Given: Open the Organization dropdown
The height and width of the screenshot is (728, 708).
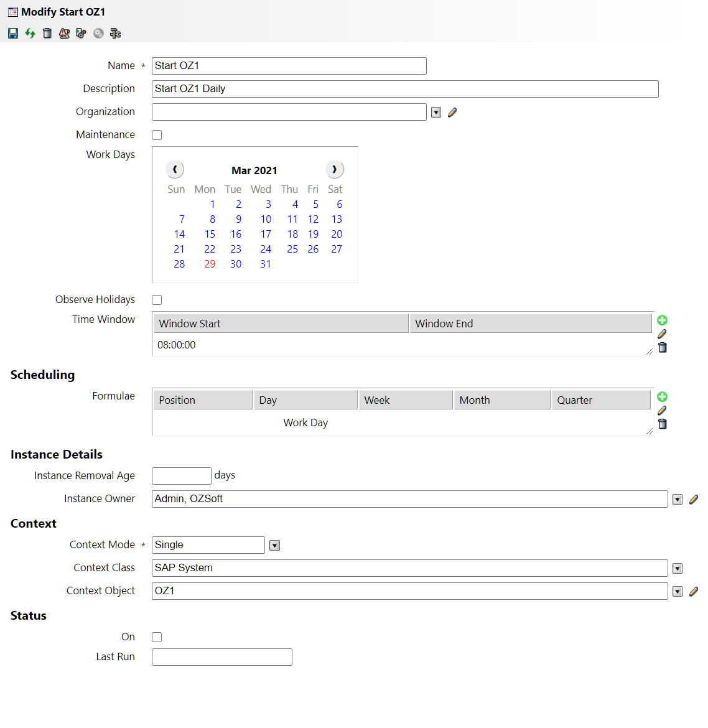Looking at the screenshot, I should pyautogui.click(x=436, y=113).
